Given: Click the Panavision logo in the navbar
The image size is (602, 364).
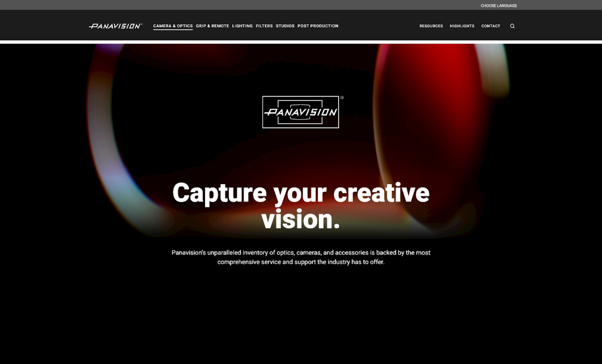Looking at the screenshot, I should pyautogui.click(x=115, y=26).
